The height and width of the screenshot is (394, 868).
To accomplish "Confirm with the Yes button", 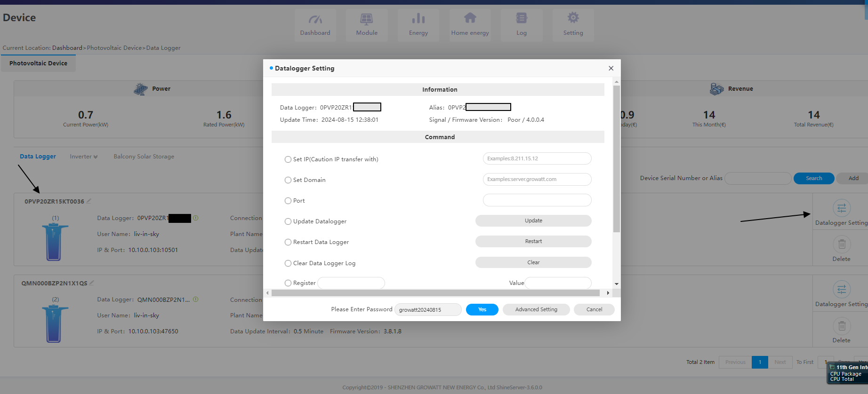I will click(482, 309).
